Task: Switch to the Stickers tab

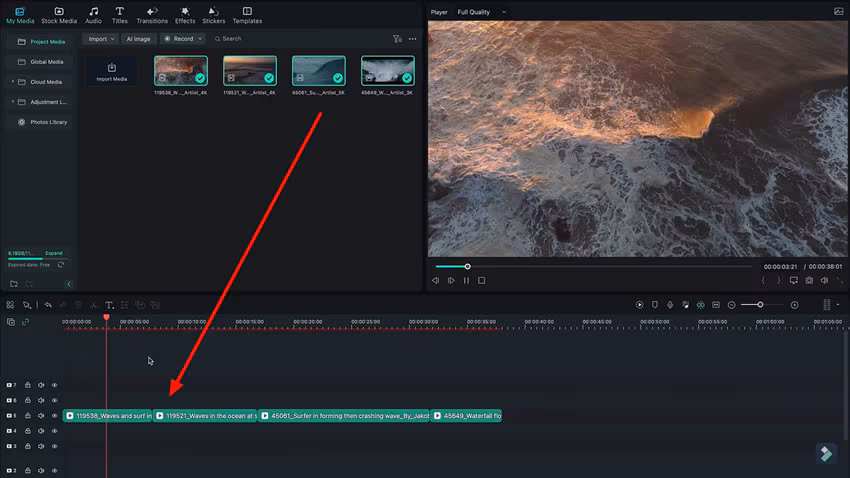Action: coord(214,15)
